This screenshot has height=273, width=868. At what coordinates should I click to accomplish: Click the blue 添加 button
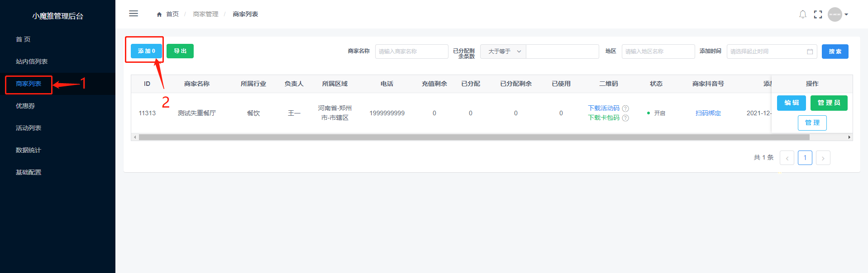pyautogui.click(x=146, y=51)
